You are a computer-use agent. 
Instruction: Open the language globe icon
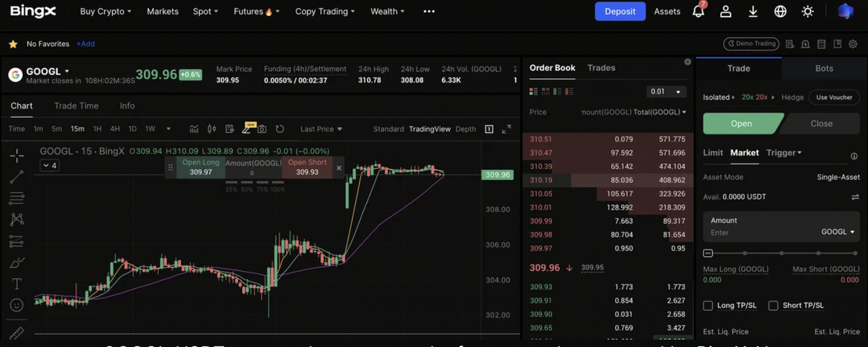(x=780, y=12)
